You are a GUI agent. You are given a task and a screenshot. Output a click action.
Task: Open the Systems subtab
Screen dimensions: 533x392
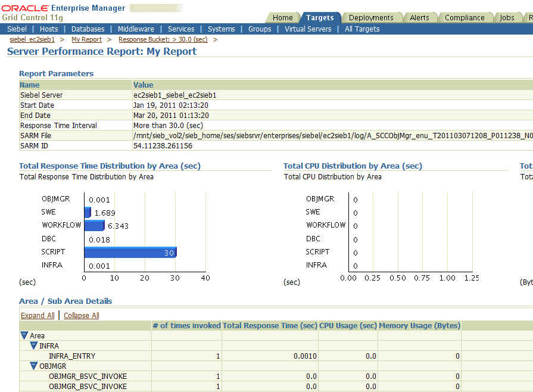[x=222, y=29]
